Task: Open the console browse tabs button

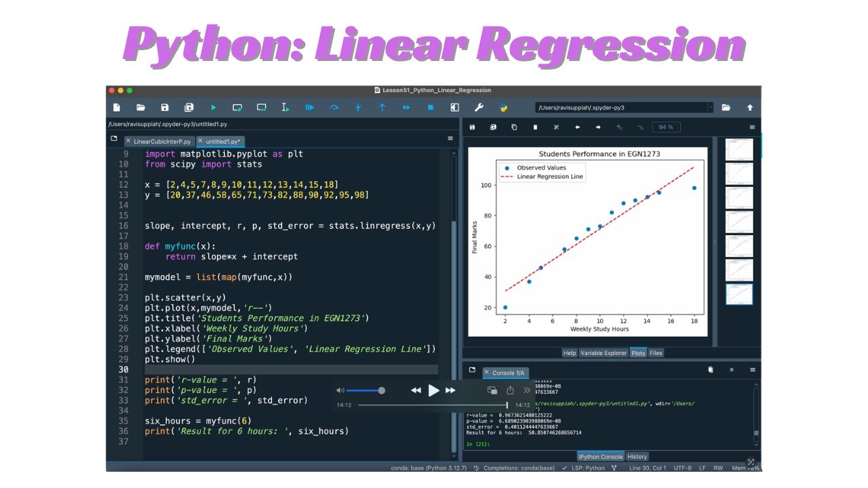Action: (x=472, y=369)
